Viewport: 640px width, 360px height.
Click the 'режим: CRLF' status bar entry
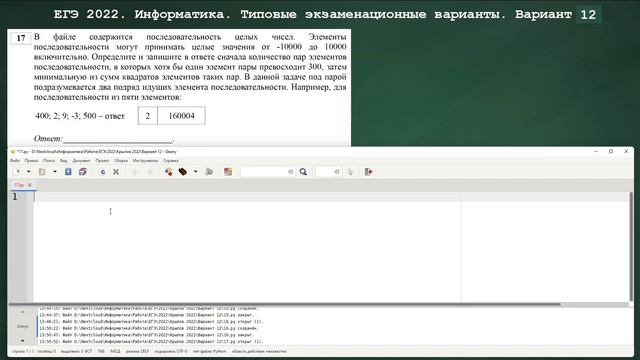click(x=137, y=351)
